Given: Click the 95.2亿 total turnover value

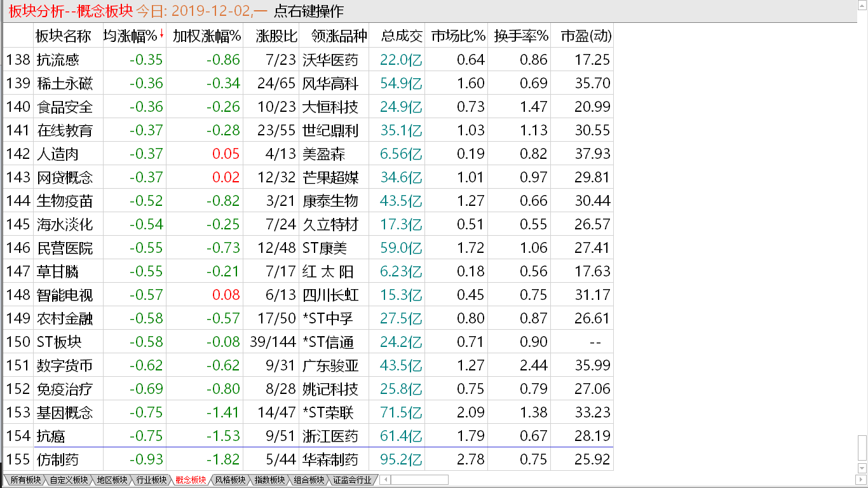Looking at the screenshot, I should (401, 459).
